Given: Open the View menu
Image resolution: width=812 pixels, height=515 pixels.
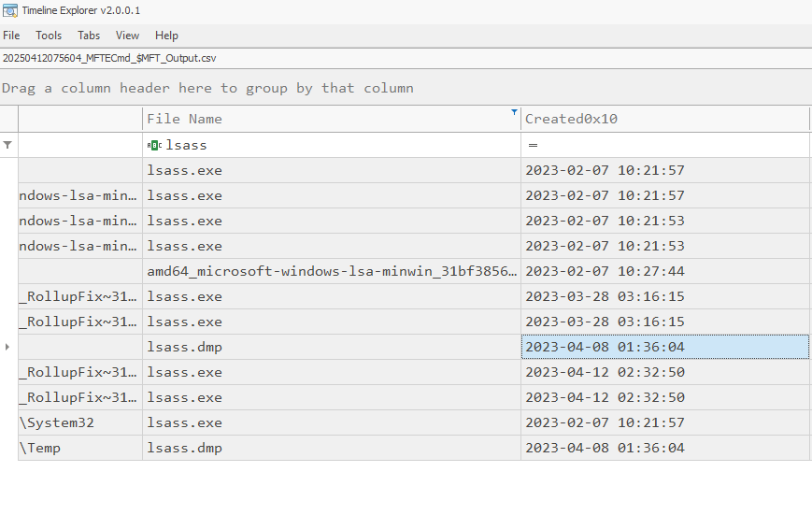Looking at the screenshot, I should (127, 36).
